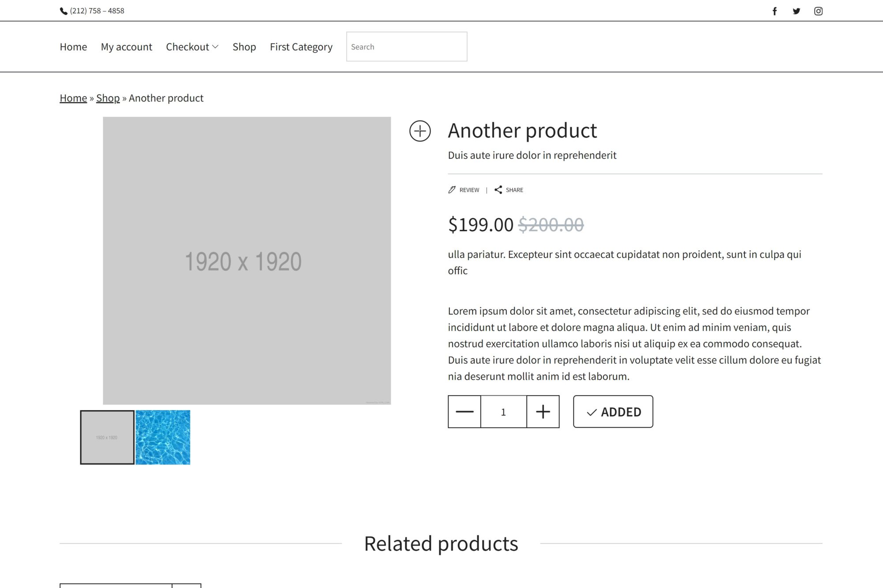Click into the Search box

(x=407, y=46)
